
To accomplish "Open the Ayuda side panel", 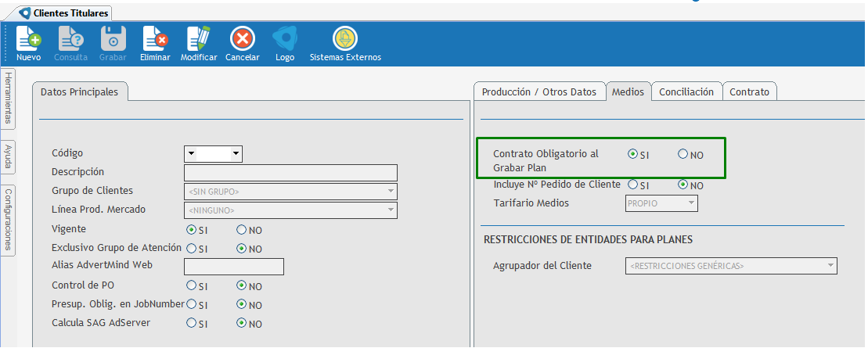I will 9,156.
